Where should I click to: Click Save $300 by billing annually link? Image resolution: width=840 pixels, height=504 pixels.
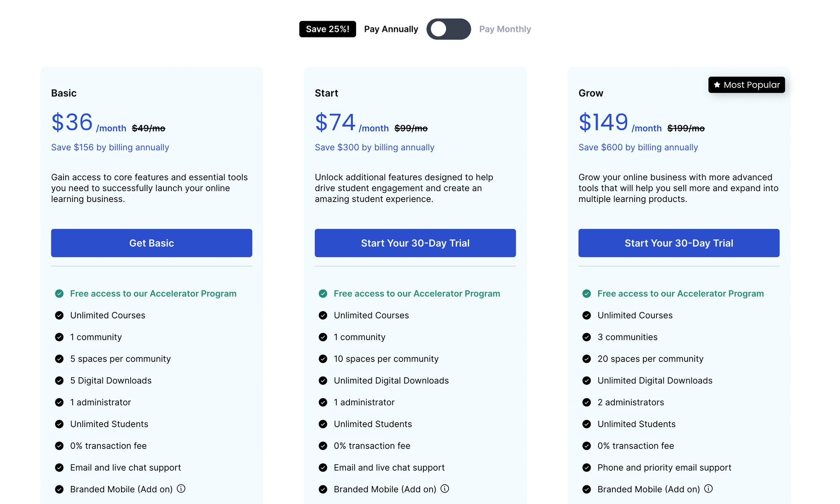pyautogui.click(x=374, y=147)
